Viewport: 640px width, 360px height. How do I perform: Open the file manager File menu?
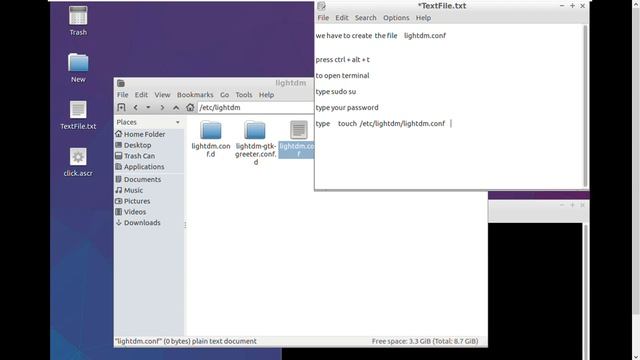point(122,95)
